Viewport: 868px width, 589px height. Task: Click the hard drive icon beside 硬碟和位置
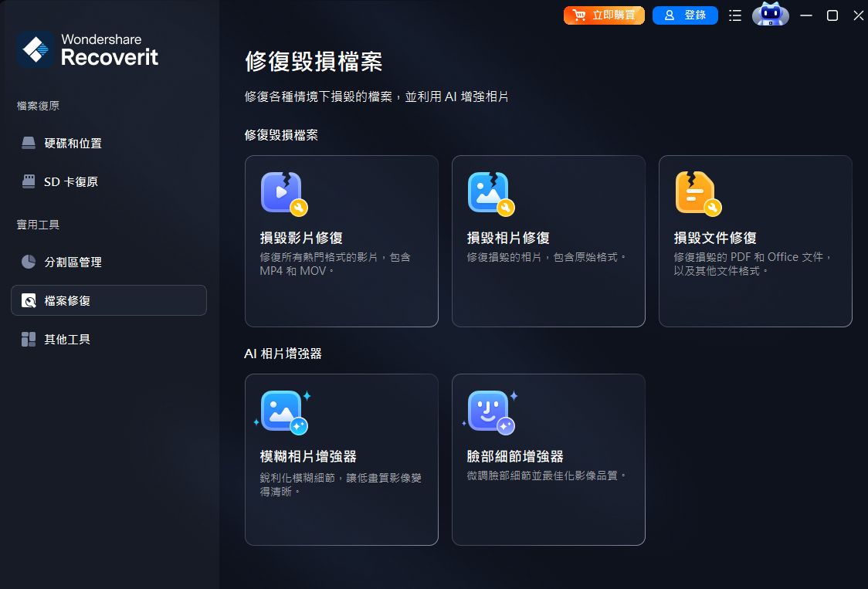(29, 143)
